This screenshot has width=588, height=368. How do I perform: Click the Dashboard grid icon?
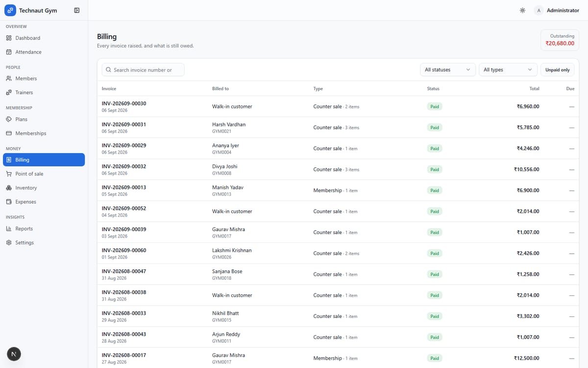(9, 38)
